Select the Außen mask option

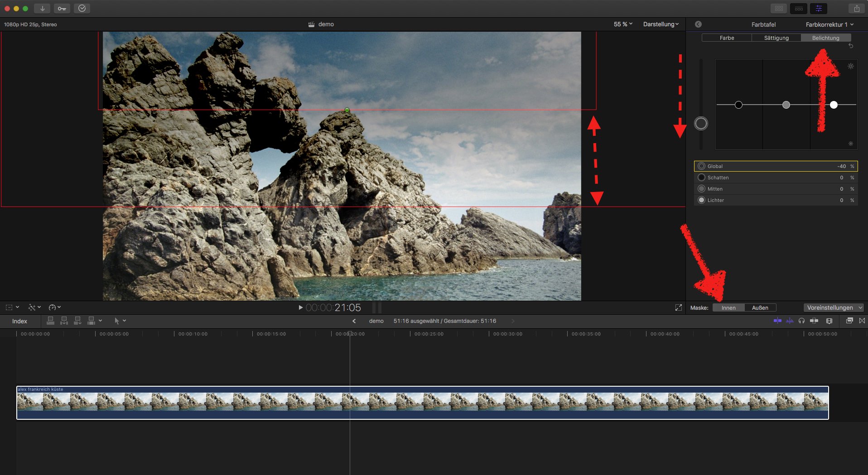pyautogui.click(x=760, y=308)
